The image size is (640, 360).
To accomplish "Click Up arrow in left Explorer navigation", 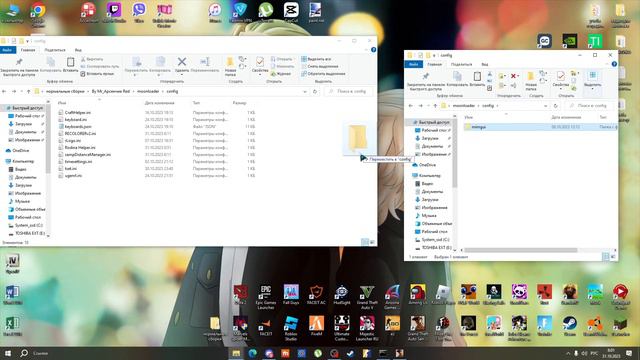I will 29,91.
